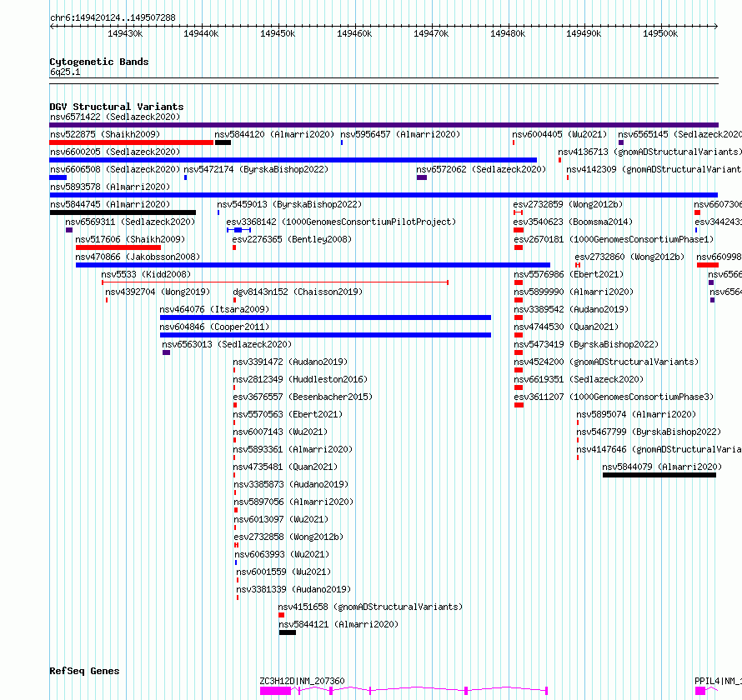This screenshot has height=700, width=742.
Task: Click the nsv5473419 (ByrskaBishop2022) label
Action: pos(586,344)
